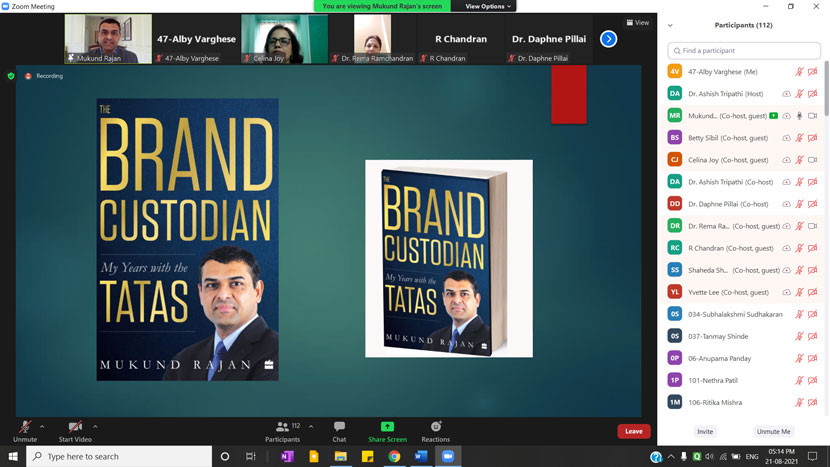Open the Windows Start menu
The width and height of the screenshot is (830, 467).
(13, 456)
